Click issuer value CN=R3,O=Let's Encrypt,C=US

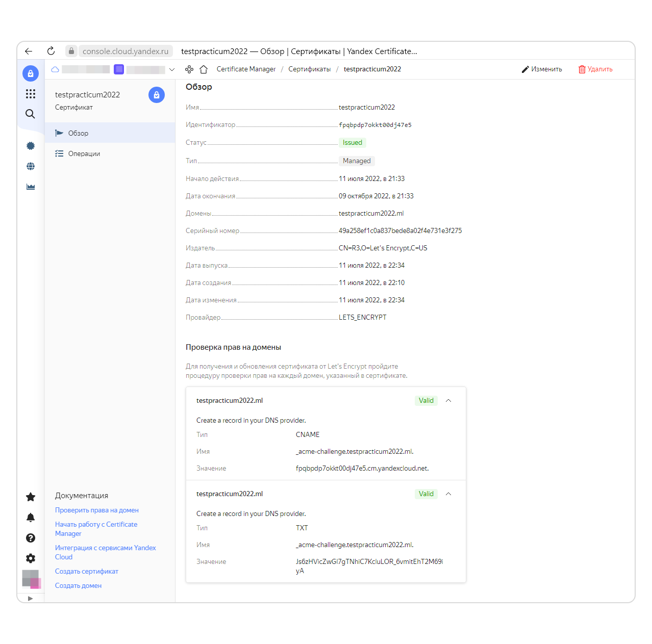coord(383,248)
